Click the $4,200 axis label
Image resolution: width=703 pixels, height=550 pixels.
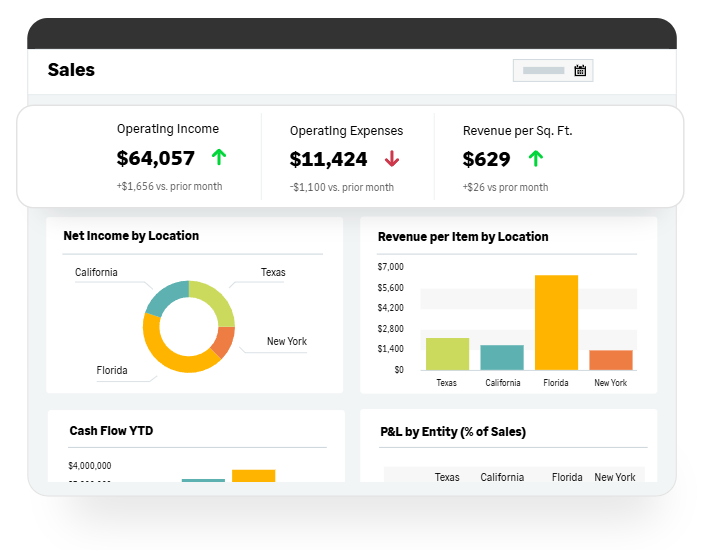coord(391,308)
